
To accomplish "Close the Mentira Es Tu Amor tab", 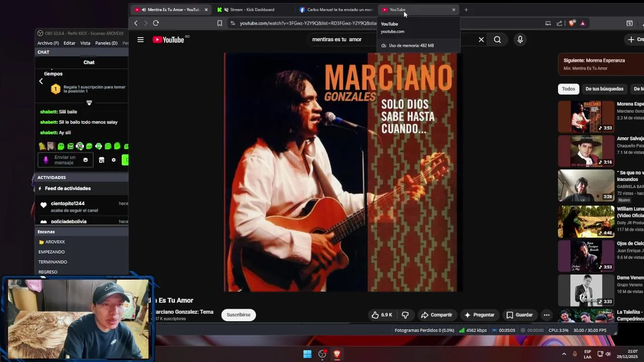I will 206,10.
